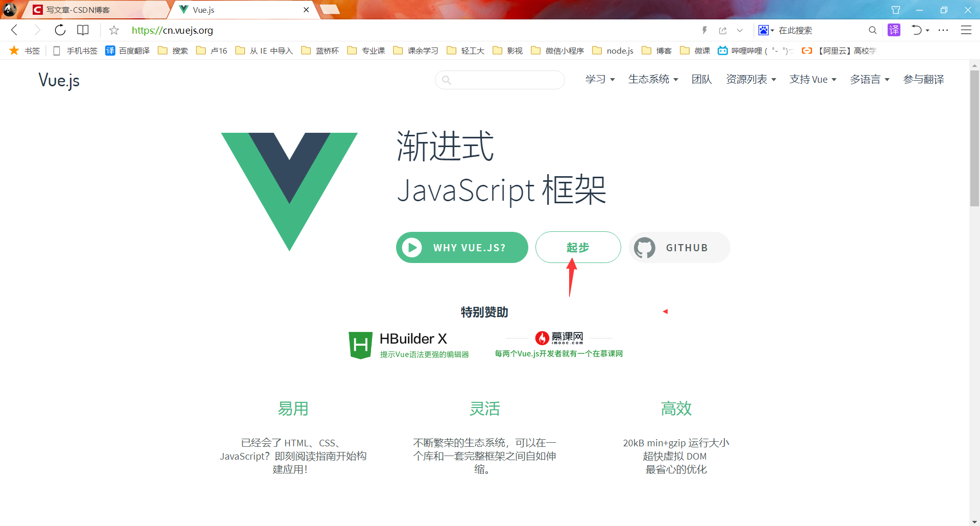Open the 卢16 bookmark folder
Viewport: 980px width, 526px height.
pos(212,51)
